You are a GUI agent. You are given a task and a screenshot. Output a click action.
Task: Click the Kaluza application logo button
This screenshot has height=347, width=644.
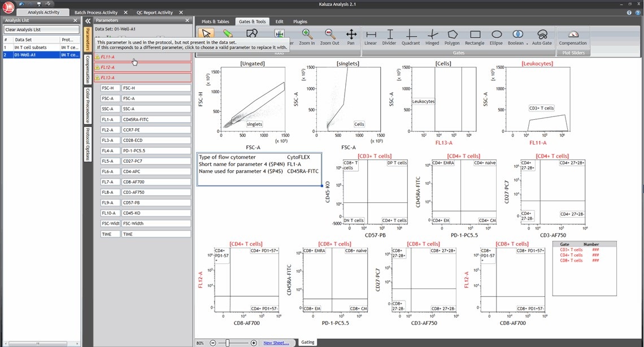[x=8, y=7]
